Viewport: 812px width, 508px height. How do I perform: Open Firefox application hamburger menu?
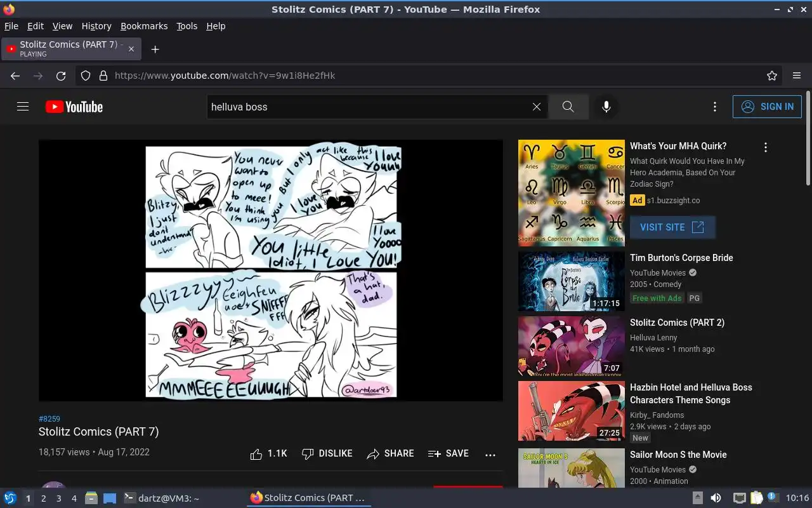coord(797,76)
